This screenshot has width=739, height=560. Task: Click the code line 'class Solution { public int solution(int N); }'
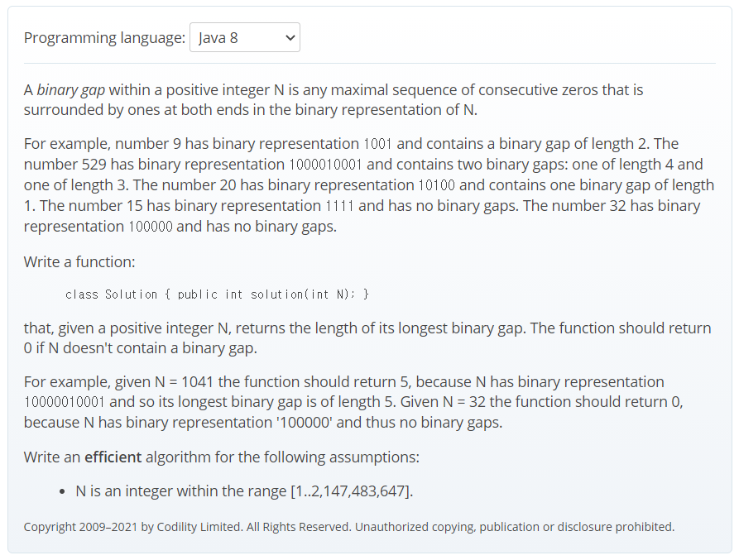[x=217, y=294]
